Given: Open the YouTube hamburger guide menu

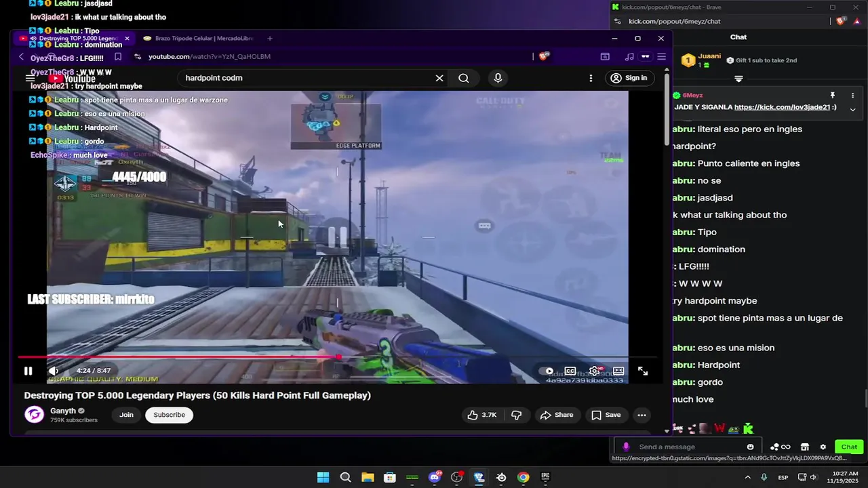Looking at the screenshot, I should click(30, 79).
